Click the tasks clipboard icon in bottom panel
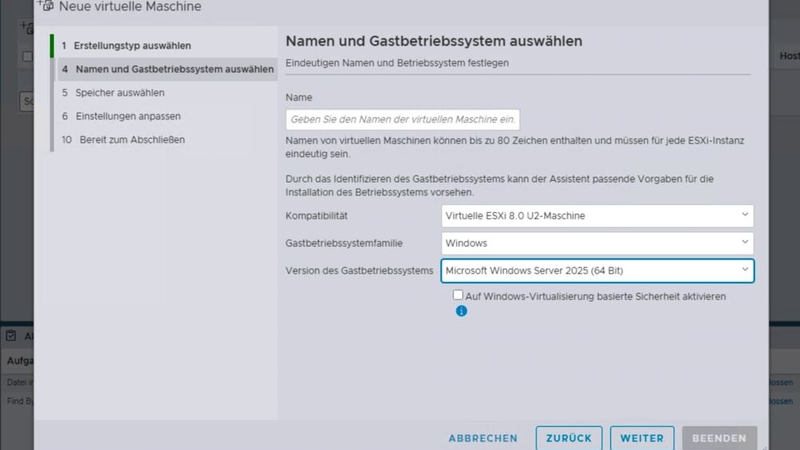800x450 pixels. click(11, 336)
